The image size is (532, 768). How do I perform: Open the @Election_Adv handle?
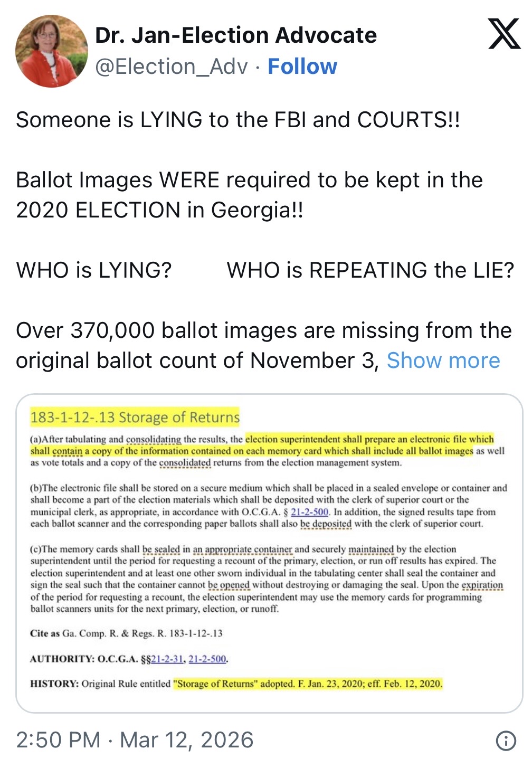click(172, 67)
